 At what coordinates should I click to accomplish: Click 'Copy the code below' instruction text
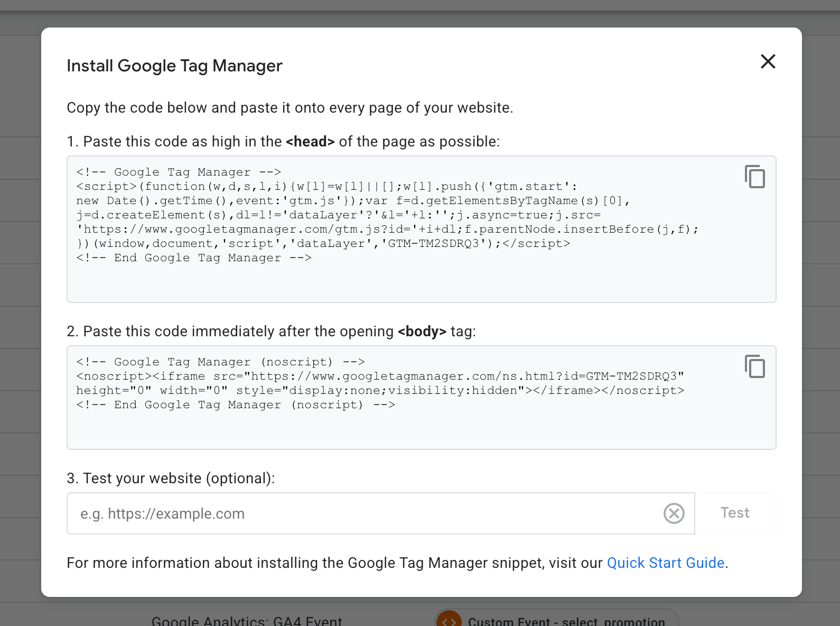click(x=290, y=108)
